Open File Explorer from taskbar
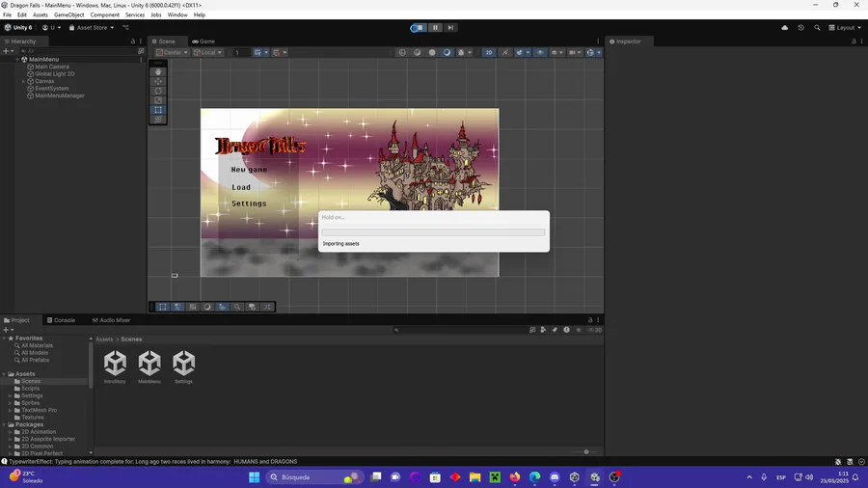 475,477
